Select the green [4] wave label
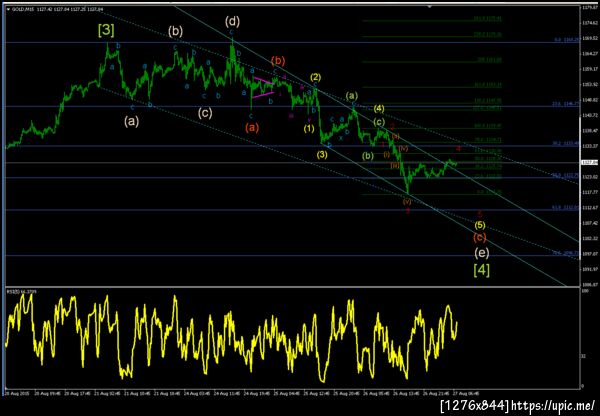The height and width of the screenshot is (416, 600). tap(481, 270)
